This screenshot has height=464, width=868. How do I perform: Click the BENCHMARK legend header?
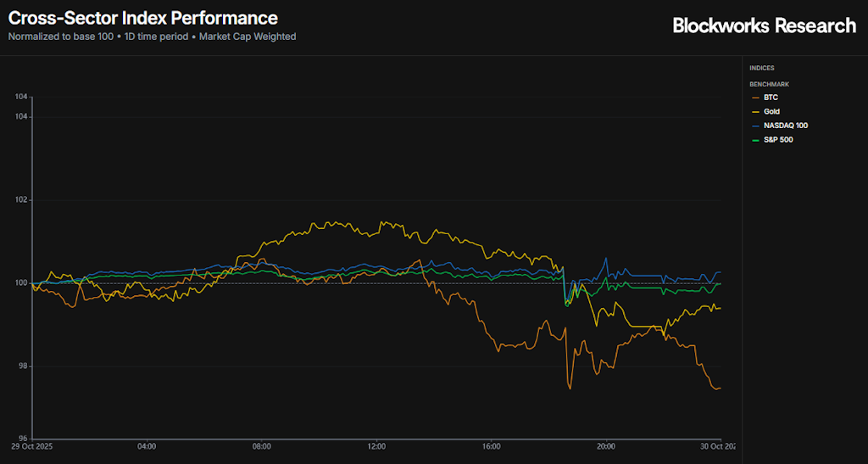click(769, 84)
